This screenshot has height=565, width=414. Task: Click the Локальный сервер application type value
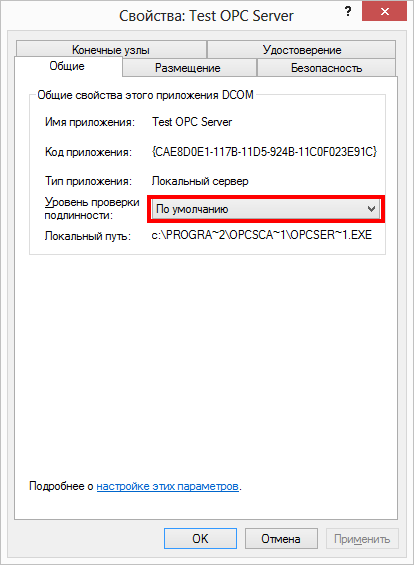click(x=200, y=181)
